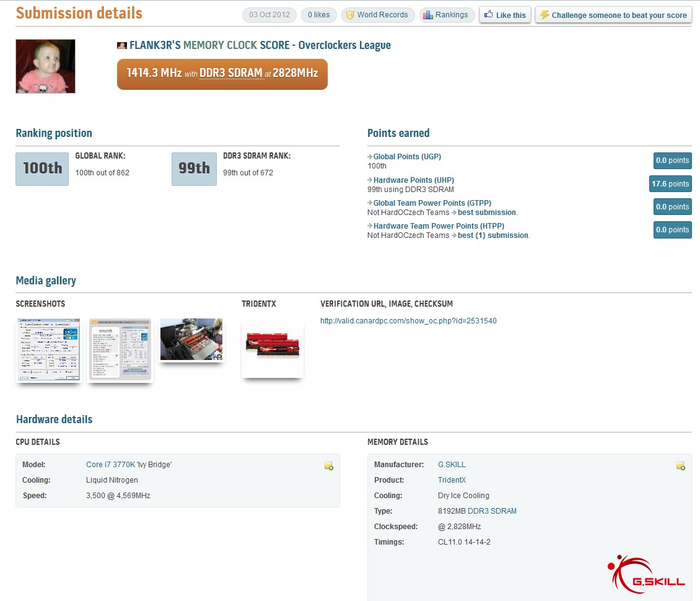
Task: Click the Liquid Nitrogen cooling value
Action: [x=112, y=480]
